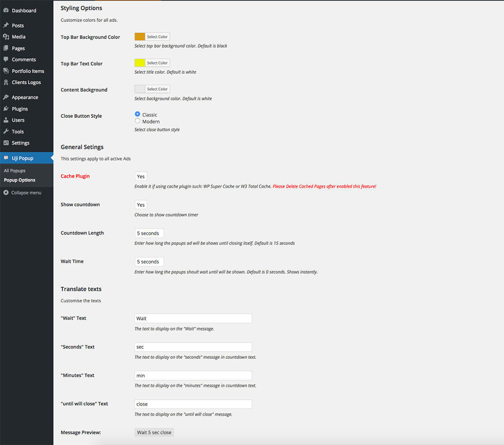
Task: Click the orange Top Bar Background swatch
Action: pos(140,37)
